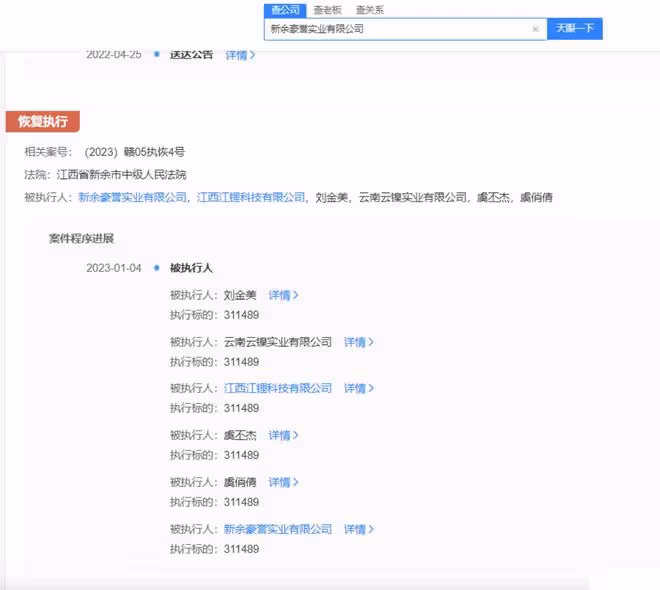Open 江西江锂科技有限公司 link in 被执行人 header line

coord(251,197)
